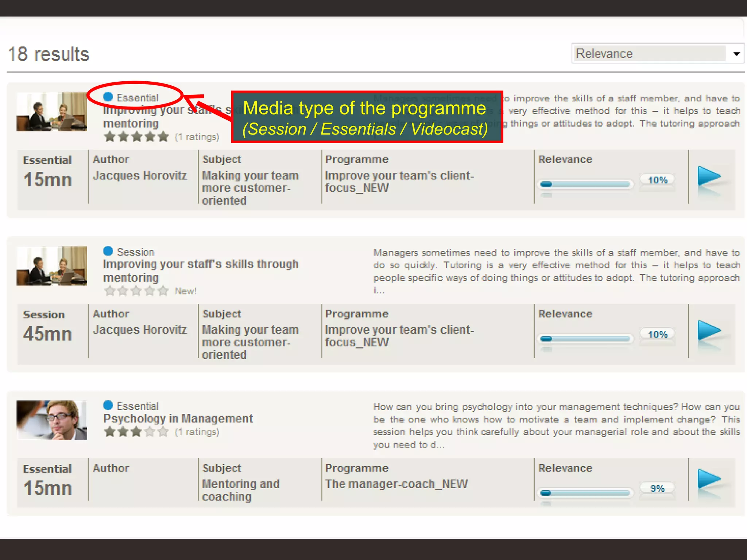Play the Psychology in Management Essential
747x560 pixels.
click(709, 479)
